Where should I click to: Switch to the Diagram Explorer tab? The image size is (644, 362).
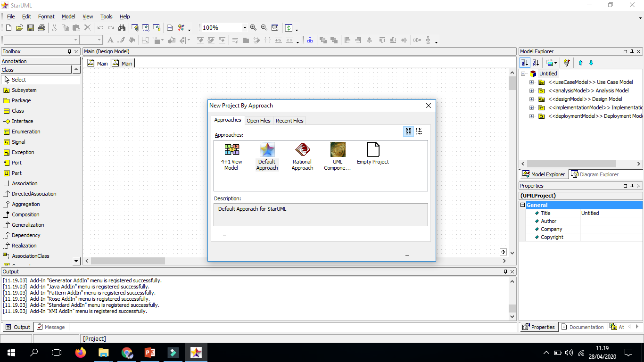(594, 174)
